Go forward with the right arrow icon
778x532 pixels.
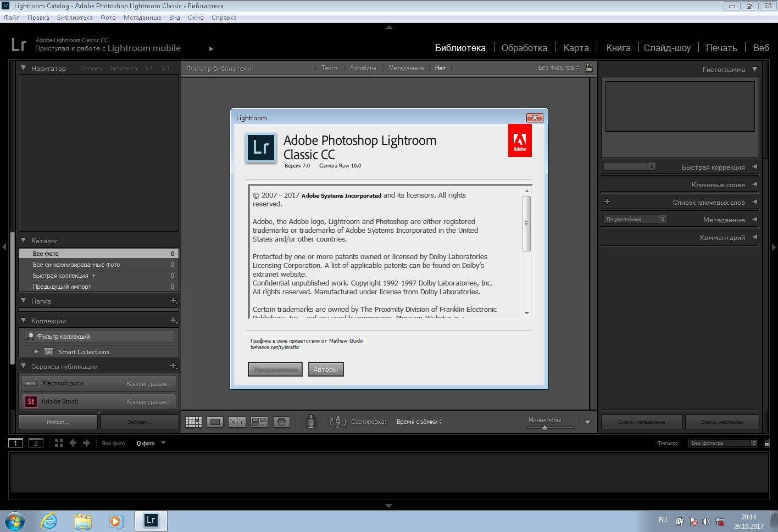[86, 443]
